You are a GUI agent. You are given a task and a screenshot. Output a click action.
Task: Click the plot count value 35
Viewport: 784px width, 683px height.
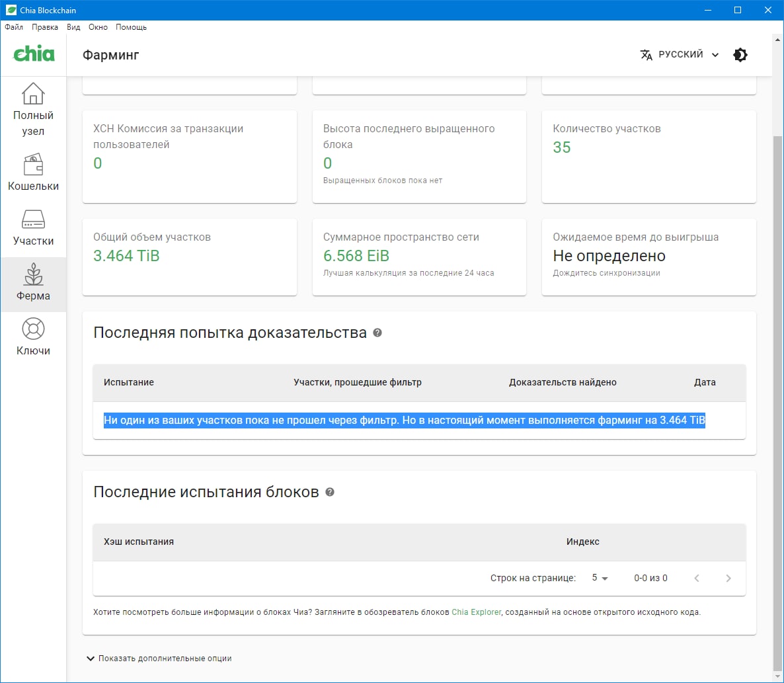click(x=561, y=147)
